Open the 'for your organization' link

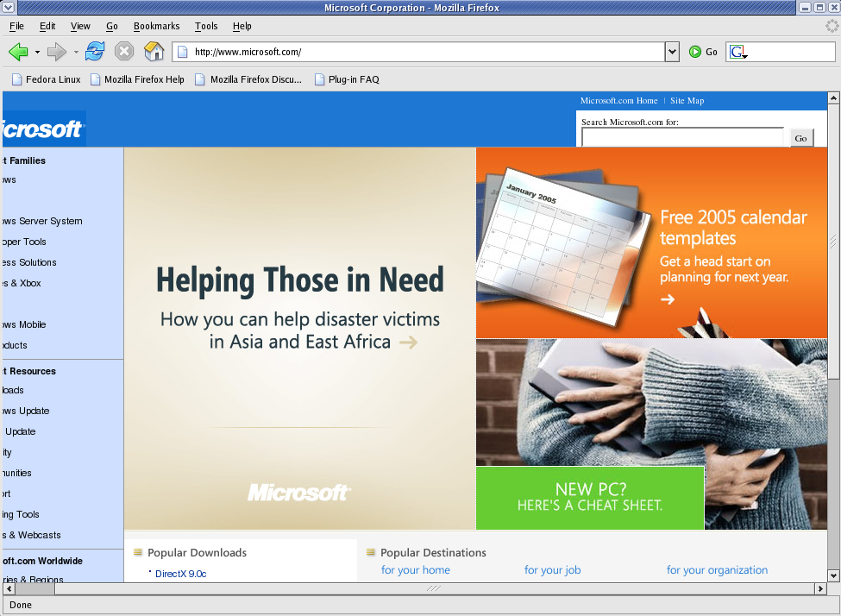coord(717,570)
